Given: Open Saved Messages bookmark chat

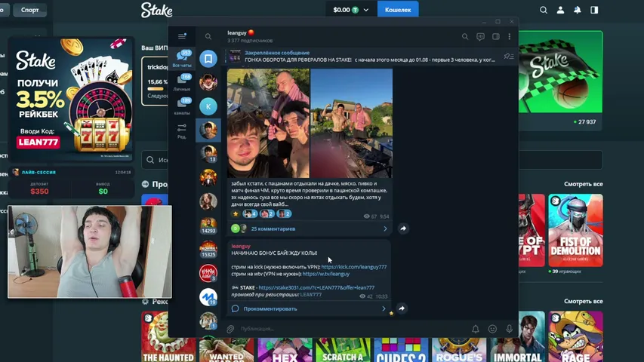Looking at the screenshot, I should (208, 59).
